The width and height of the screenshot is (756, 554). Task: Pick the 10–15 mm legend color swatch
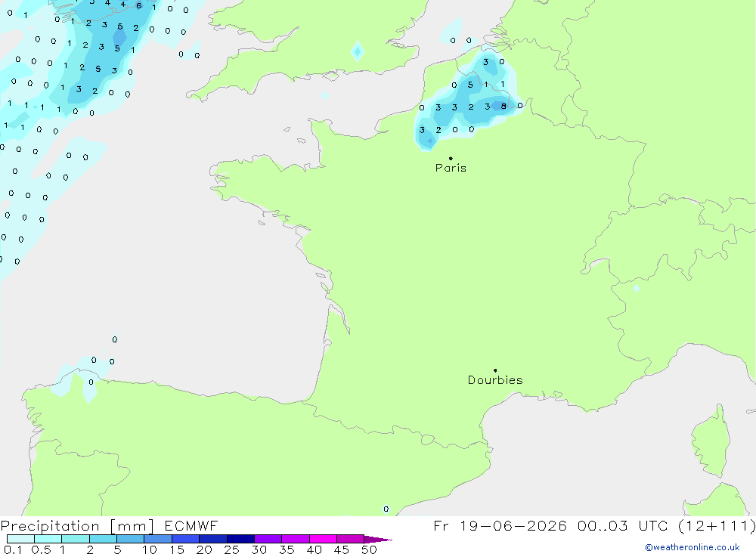pyautogui.click(x=158, y=539)
